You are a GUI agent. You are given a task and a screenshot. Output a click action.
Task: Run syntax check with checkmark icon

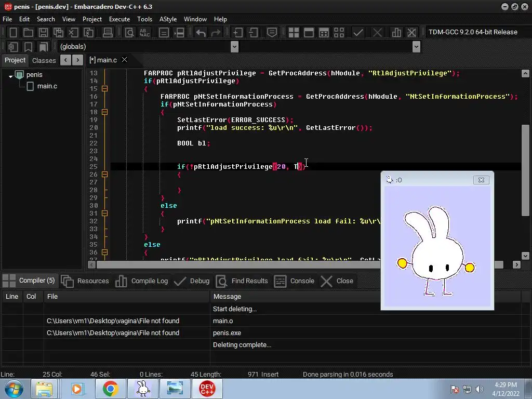(x=358, y=32)
